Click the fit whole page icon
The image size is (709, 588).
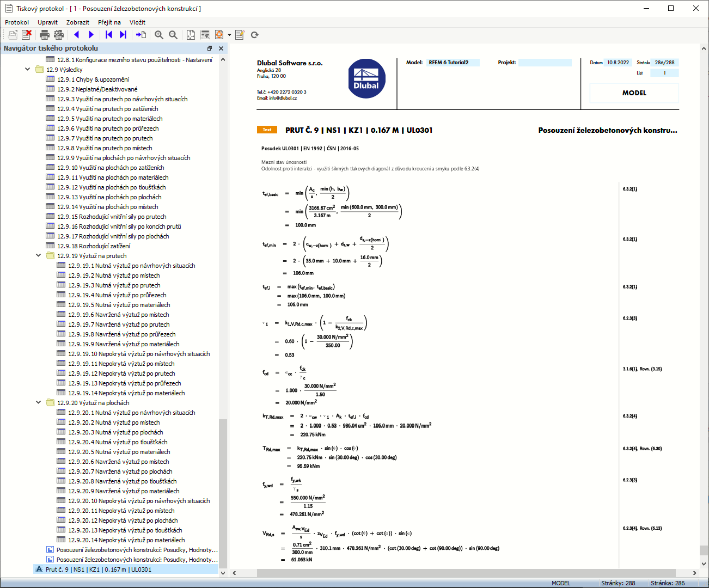191,35
